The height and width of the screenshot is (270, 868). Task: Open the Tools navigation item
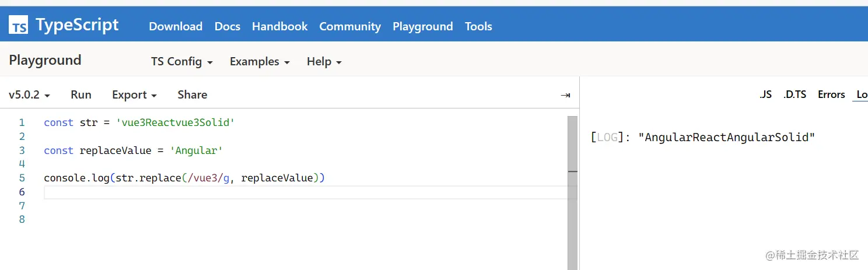pyautogui.click(x=478, y=26)
